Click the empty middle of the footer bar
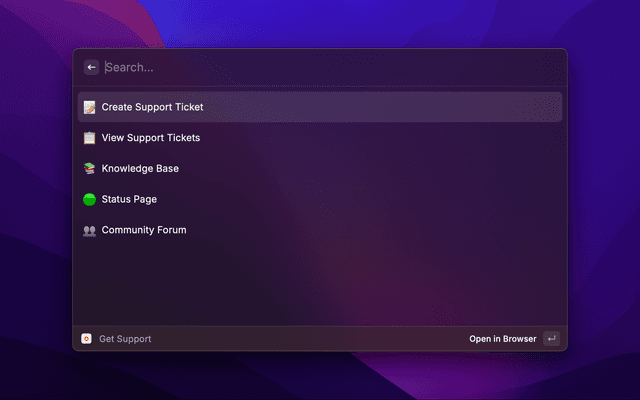This screenshot has height=400, width=640. (310, 339)
